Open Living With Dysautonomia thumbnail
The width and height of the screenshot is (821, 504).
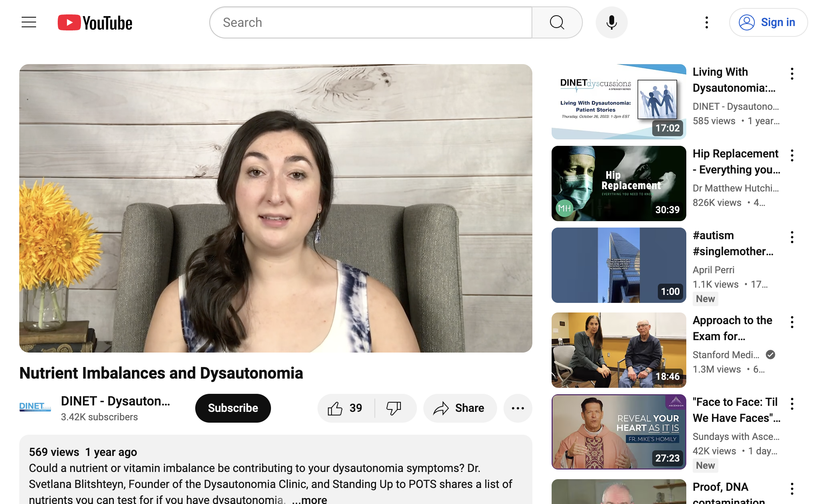(619, 102)
